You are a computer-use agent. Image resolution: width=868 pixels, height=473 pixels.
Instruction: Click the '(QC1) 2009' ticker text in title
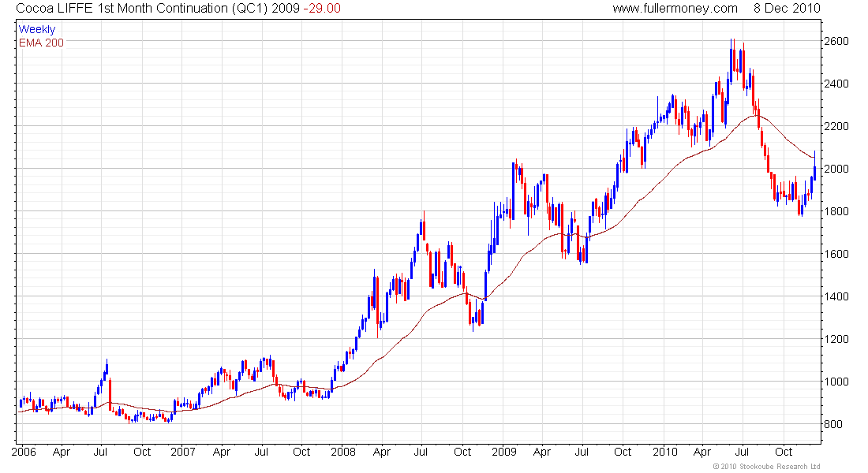tap(265, 9)
